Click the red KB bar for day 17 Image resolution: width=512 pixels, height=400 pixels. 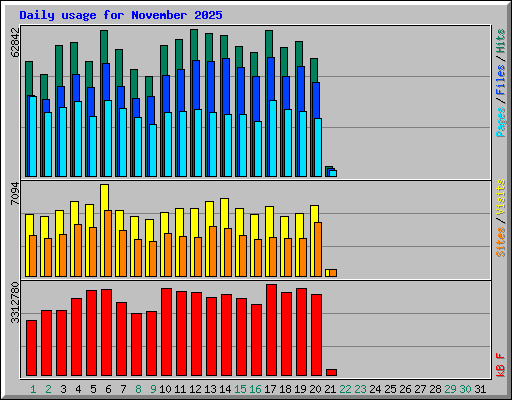tap(271, 330)
